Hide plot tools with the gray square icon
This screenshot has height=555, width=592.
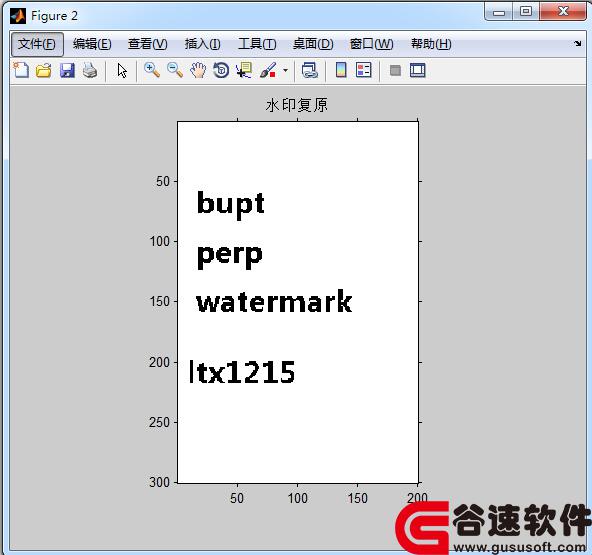(395, 71)
